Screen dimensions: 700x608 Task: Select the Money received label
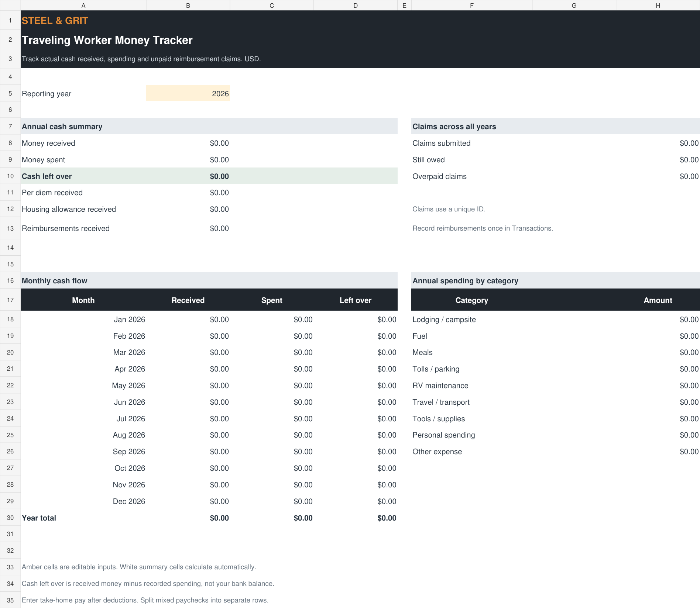pyautogui.click(x=48, y=143)
